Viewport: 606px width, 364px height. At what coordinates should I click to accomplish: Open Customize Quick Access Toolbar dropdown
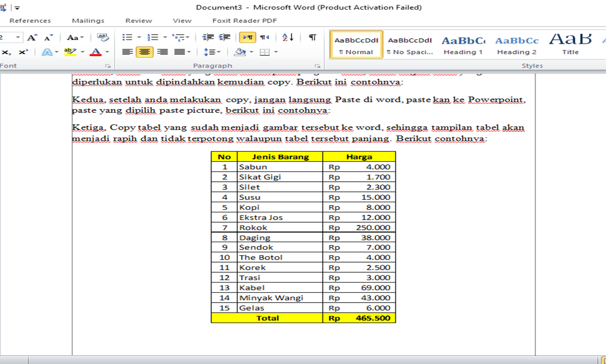(x=17, y=8)
